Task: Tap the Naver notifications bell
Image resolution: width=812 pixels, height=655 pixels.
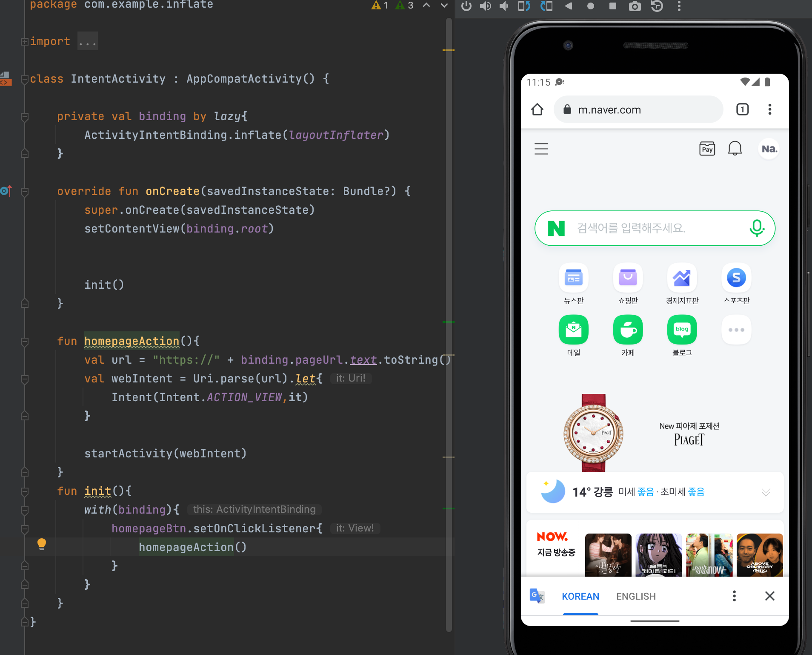Action: [735, 149]
